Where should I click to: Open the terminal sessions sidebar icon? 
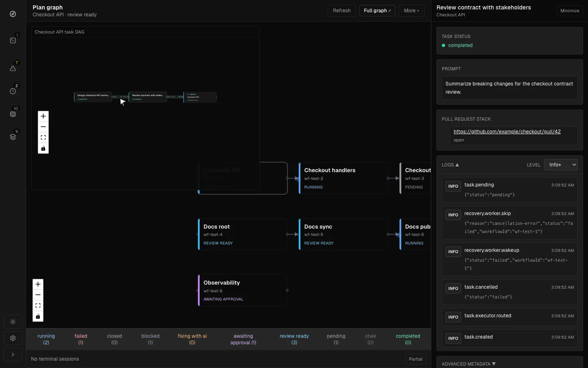point(13,40)
